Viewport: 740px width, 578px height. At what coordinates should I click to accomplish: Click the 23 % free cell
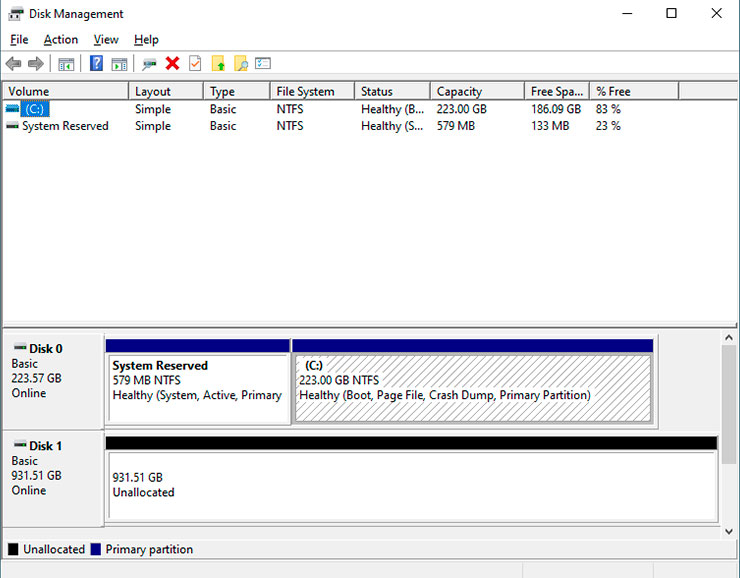tap(608, 126)
